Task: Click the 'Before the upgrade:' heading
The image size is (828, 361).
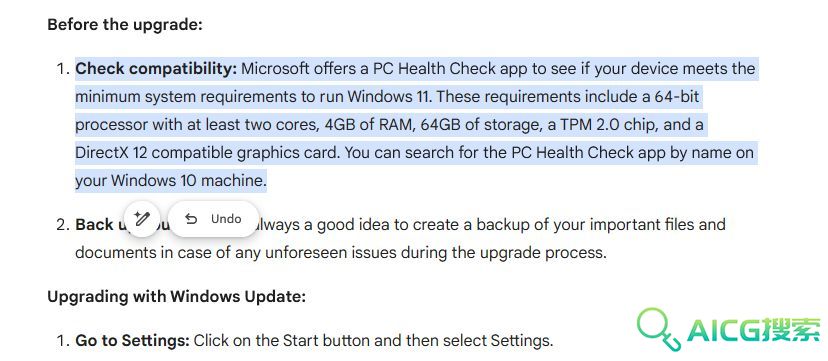Action: pos(125,25)
